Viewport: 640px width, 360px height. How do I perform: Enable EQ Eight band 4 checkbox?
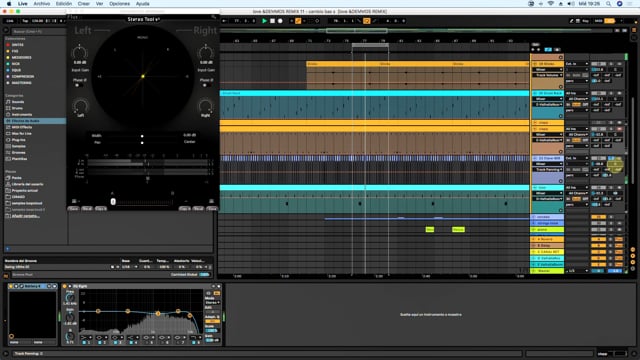[131, 342]
